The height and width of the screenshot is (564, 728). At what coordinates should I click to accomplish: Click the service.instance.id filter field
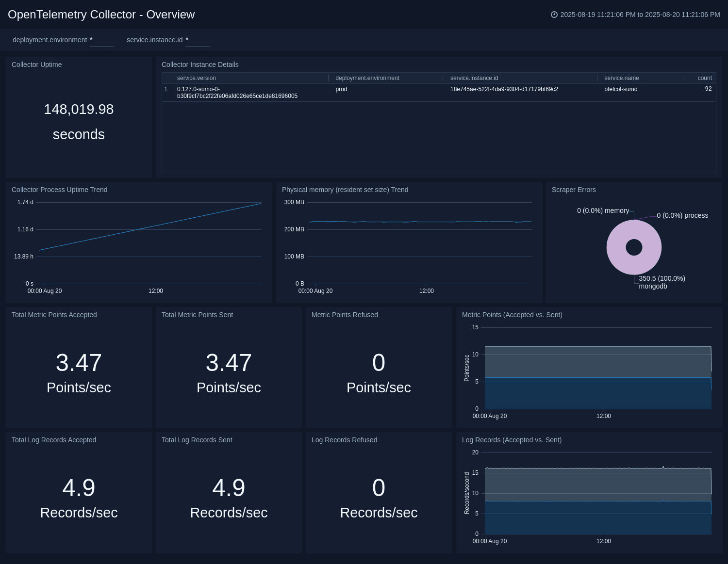pyautogui.click(x=197, y=40)
